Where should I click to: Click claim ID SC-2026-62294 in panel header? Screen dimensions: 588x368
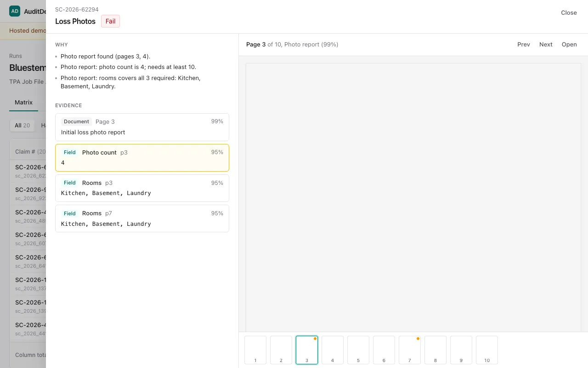[x=77, y=9]
